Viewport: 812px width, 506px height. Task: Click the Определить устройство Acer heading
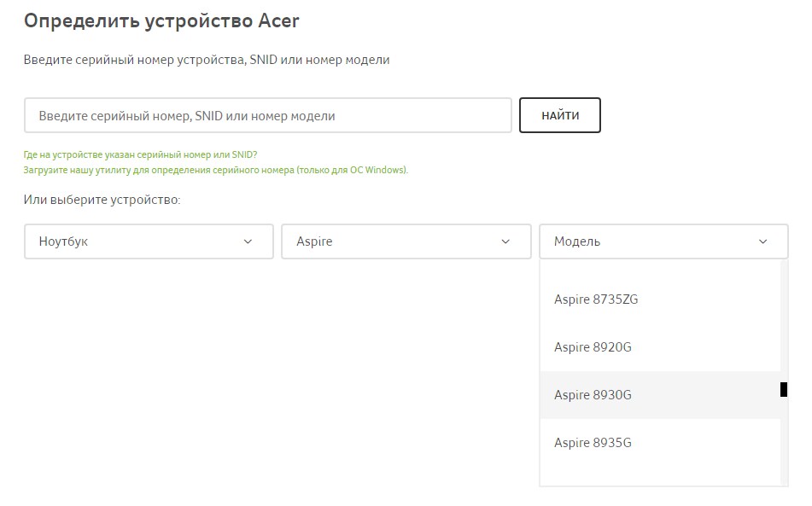pos(161,20)
